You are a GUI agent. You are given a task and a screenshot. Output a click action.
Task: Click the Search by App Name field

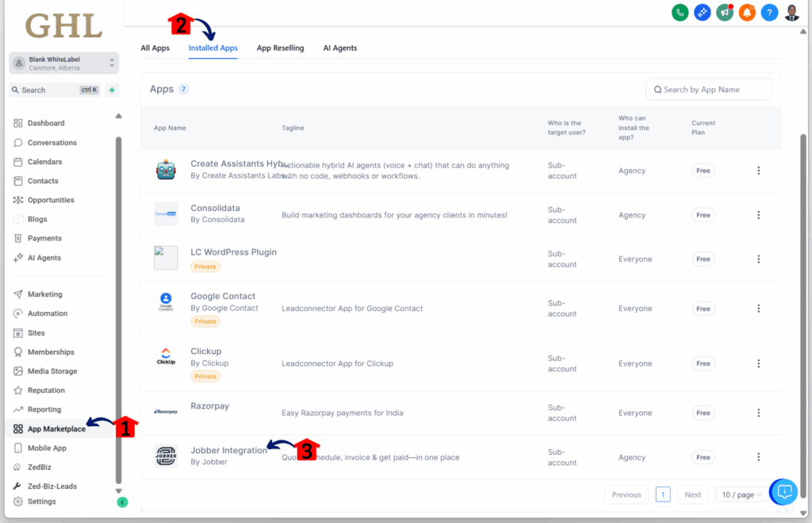[708, 89]
